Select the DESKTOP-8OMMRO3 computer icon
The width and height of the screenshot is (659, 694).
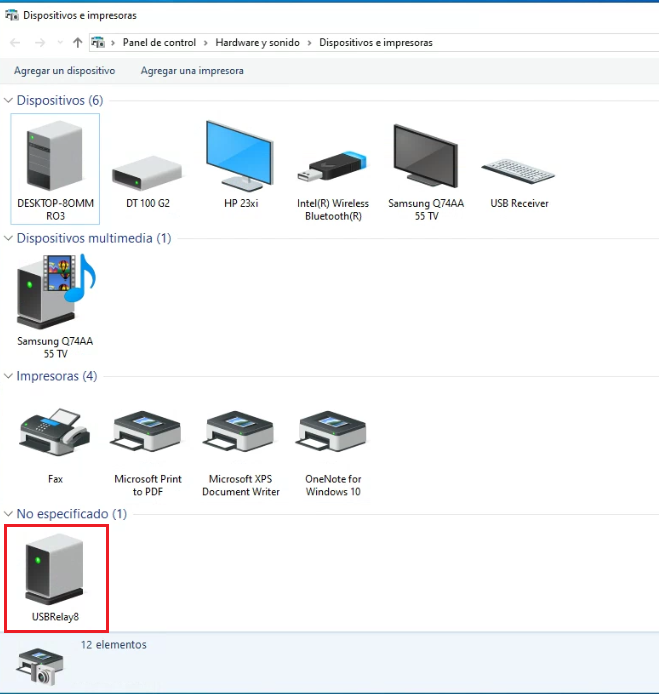click(54, 156)
